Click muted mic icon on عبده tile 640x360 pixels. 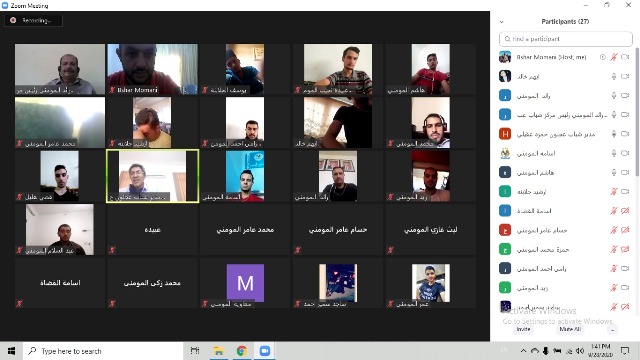pos(112,250)
